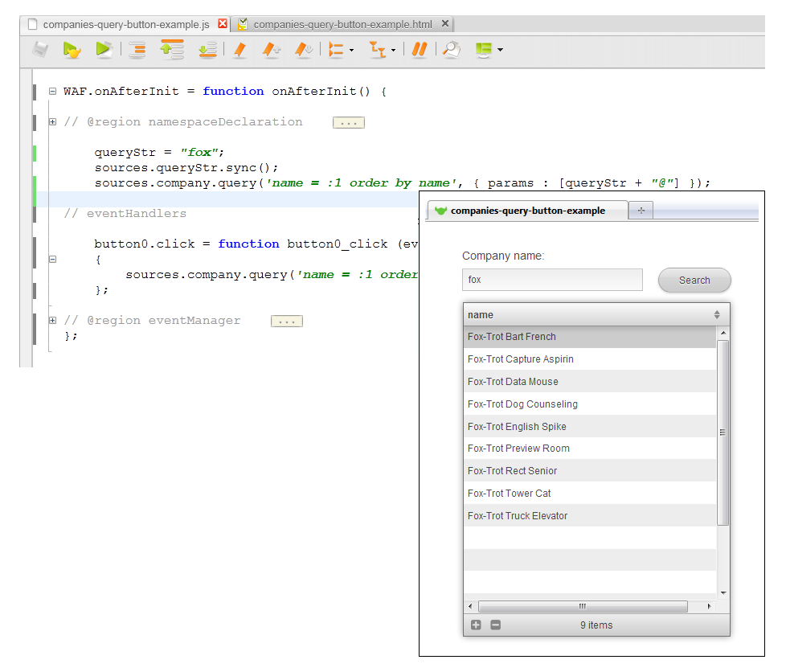Click the plus icon to add grid row

pyautogui.click(x=476, y=625)
